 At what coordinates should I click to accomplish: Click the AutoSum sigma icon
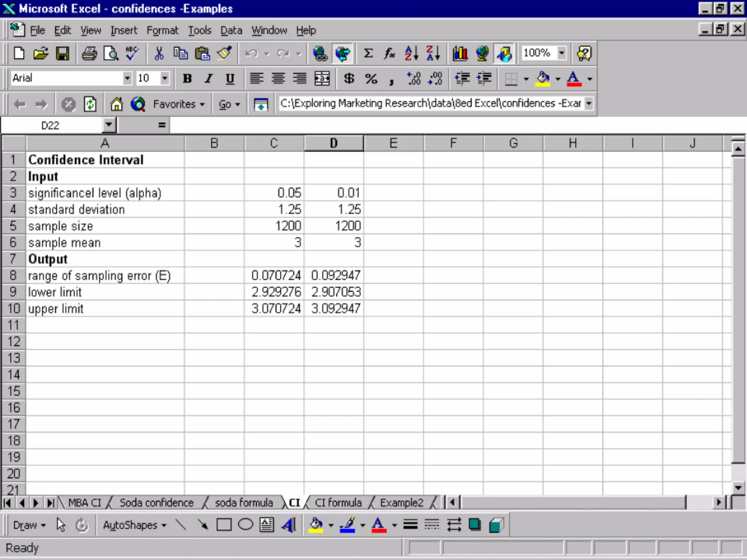368,54
